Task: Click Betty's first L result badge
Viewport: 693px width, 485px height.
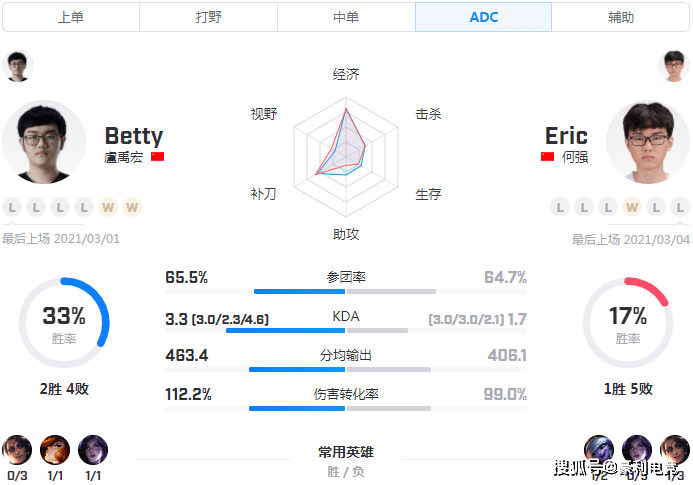Action: pos(12,207)
